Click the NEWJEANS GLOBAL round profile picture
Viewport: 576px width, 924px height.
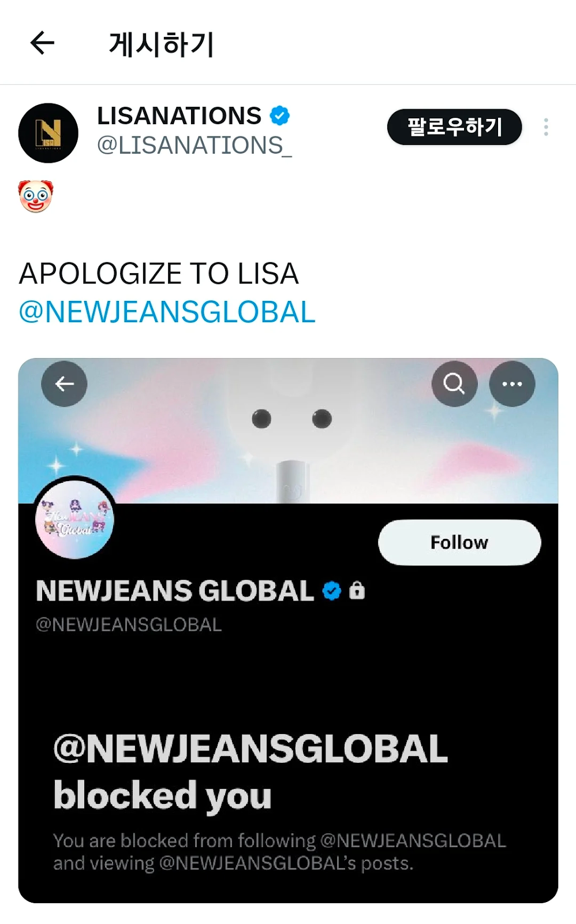[x=75, y=519]
